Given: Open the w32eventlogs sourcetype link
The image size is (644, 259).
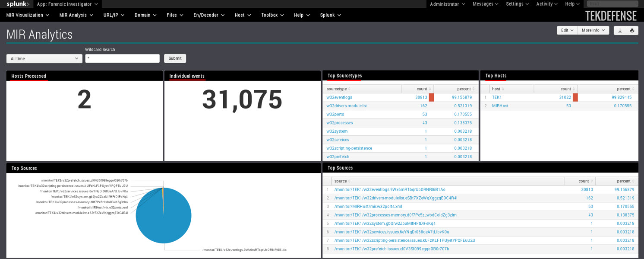Looking at the screenshot, I should pyautogui.click(x=339, y=97).
